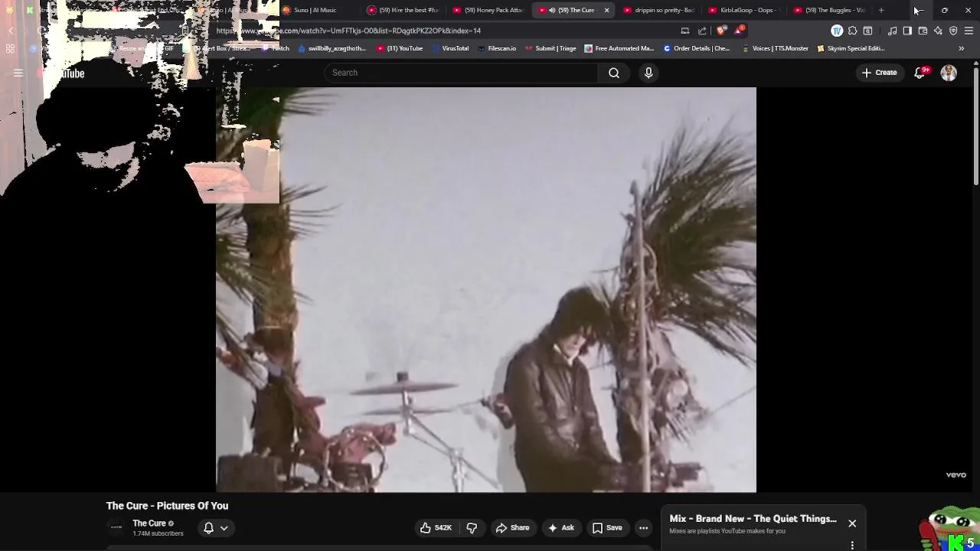The height and width of the screenshot is (551, 980).
Task: Expand The Cure channel notification dropdown
Action: point(215,528)
